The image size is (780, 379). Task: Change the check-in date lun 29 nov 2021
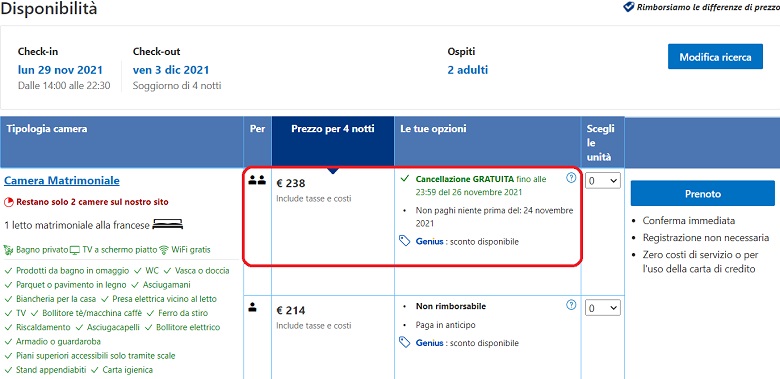pos(60,70)
